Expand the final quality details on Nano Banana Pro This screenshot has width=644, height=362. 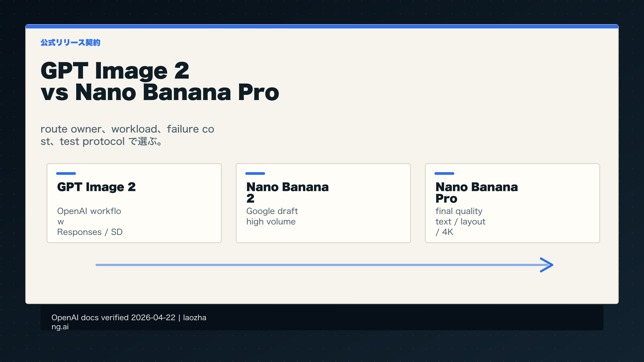point(459,211)
